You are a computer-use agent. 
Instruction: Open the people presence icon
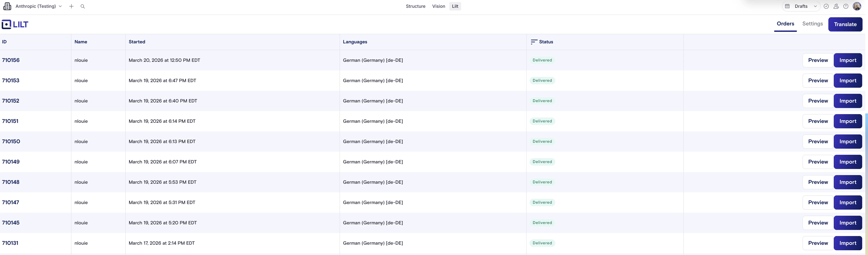coord(836,6)
